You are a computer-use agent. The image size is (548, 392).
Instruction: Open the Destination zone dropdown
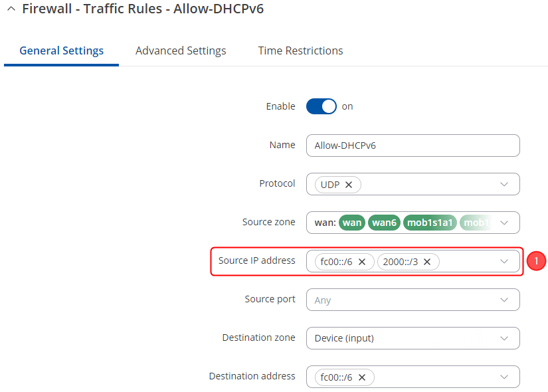tap(504, 338)
